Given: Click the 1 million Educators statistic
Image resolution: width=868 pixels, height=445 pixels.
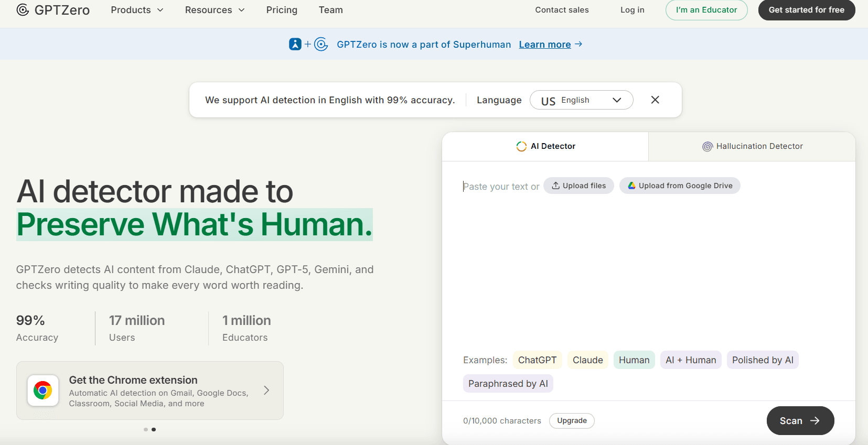Looking at the screenshot, I should [x=247, y=328].
